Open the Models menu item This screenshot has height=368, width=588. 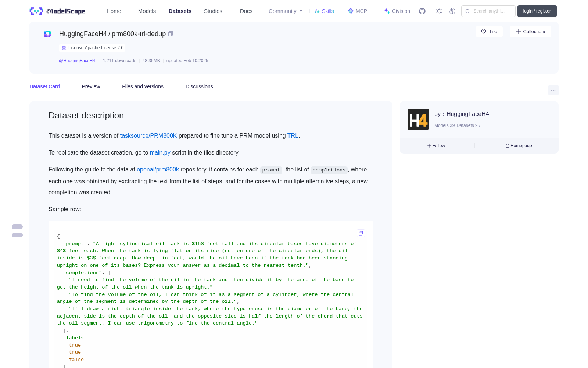pos(147,11)
